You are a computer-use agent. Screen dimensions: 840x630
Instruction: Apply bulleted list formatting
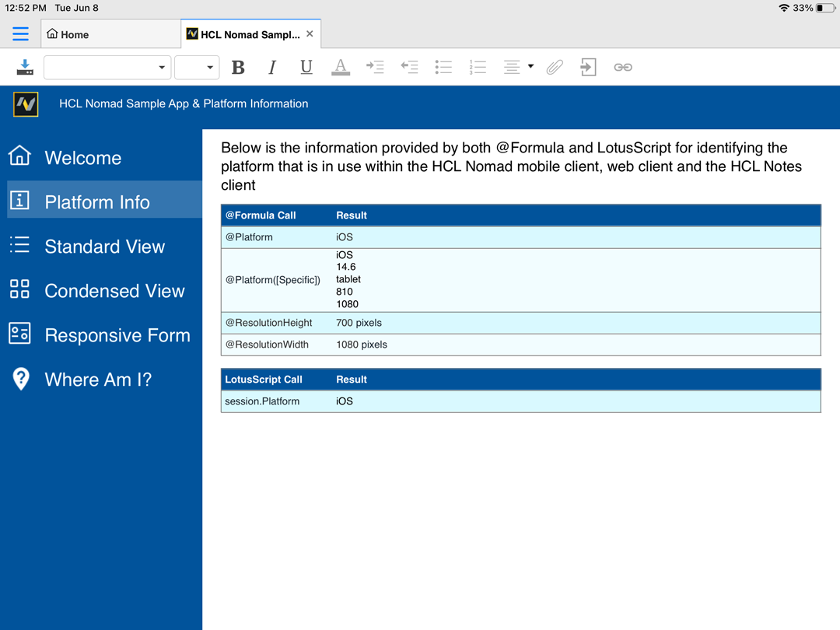pyautogui.click(x=443, y=67)
